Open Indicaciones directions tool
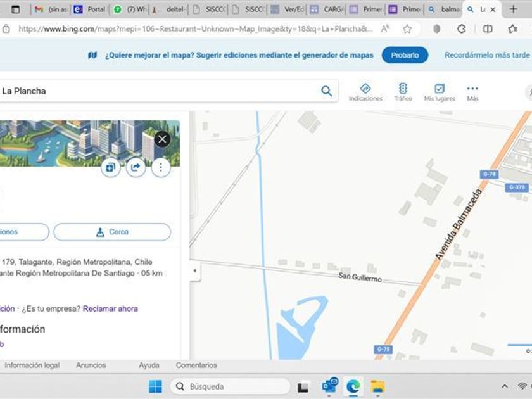This screenshot has height=399, width=532. [365, 92]
